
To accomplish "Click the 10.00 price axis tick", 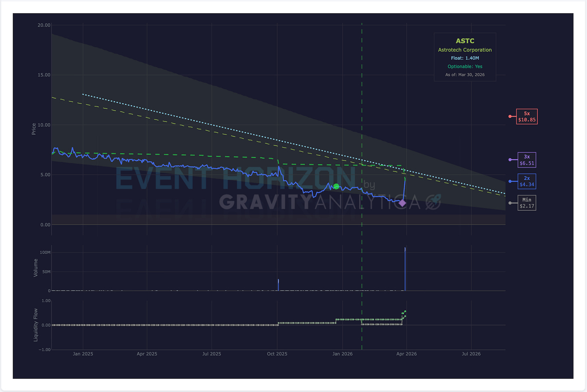I will [44, 125].
